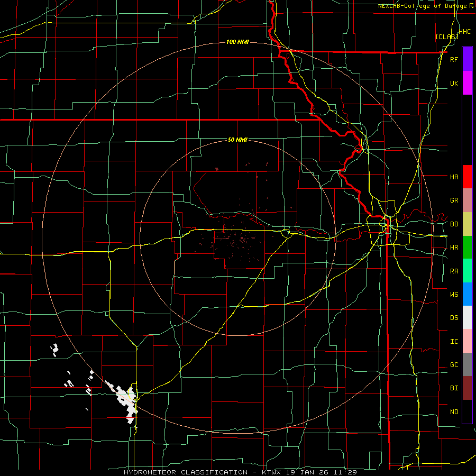Click the WS legend label
The height and width of the screenshot is (476, 476).
454,294
